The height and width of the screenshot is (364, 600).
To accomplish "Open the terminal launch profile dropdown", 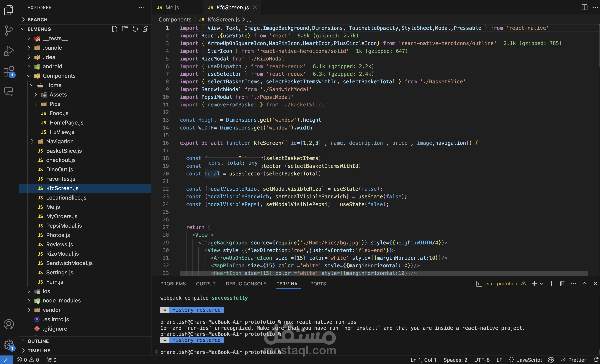I will [542, 284].
